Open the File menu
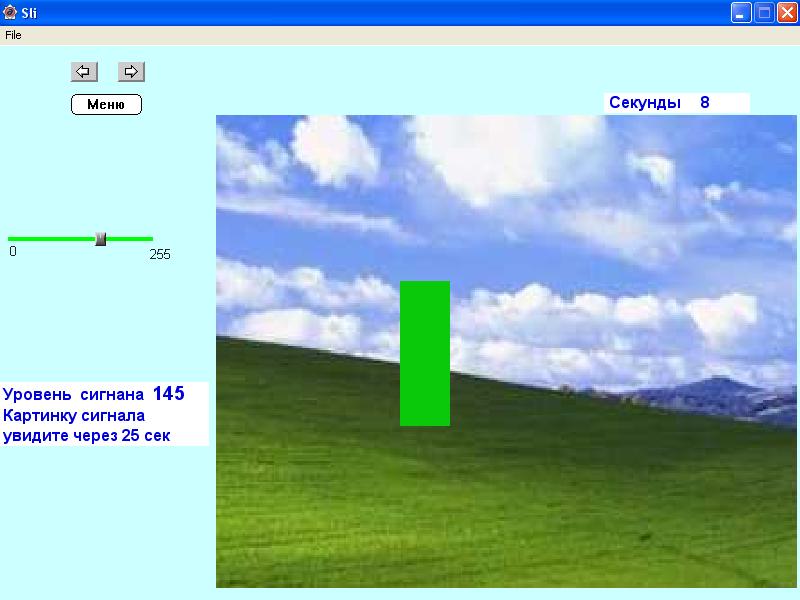Screen dimensions: 800x600 point(13,35)
